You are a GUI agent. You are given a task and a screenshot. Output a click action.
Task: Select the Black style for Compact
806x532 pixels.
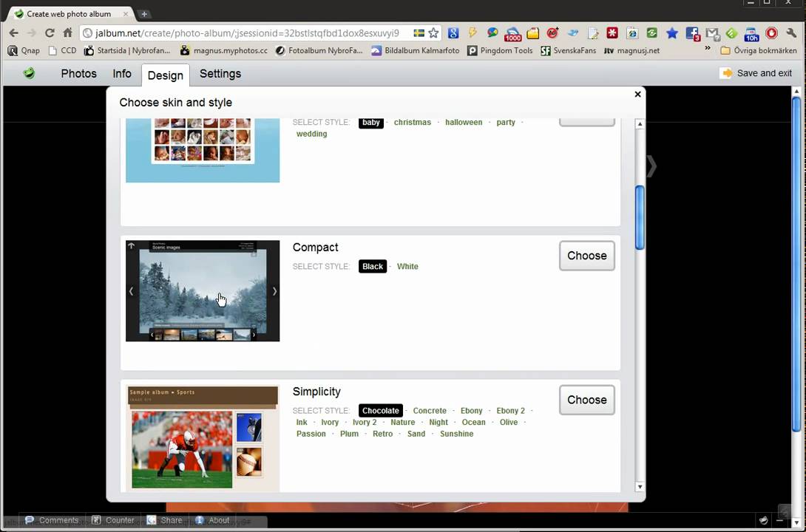[372, 266]
